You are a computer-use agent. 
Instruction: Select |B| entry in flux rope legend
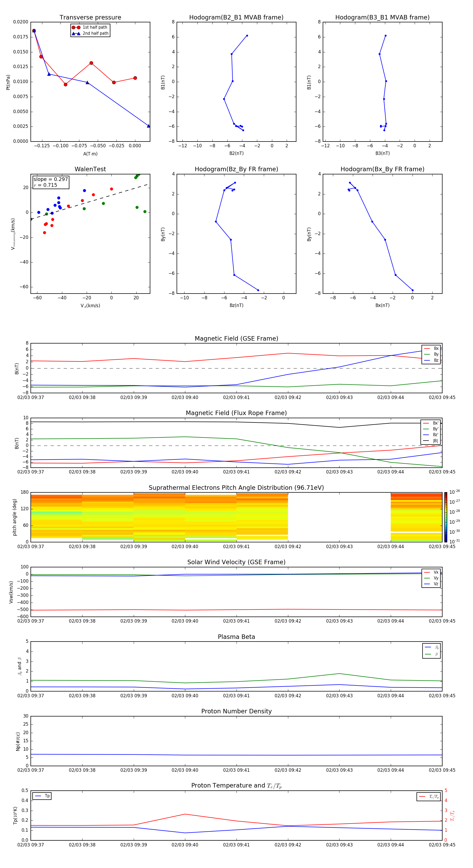[x=431, y=441]
